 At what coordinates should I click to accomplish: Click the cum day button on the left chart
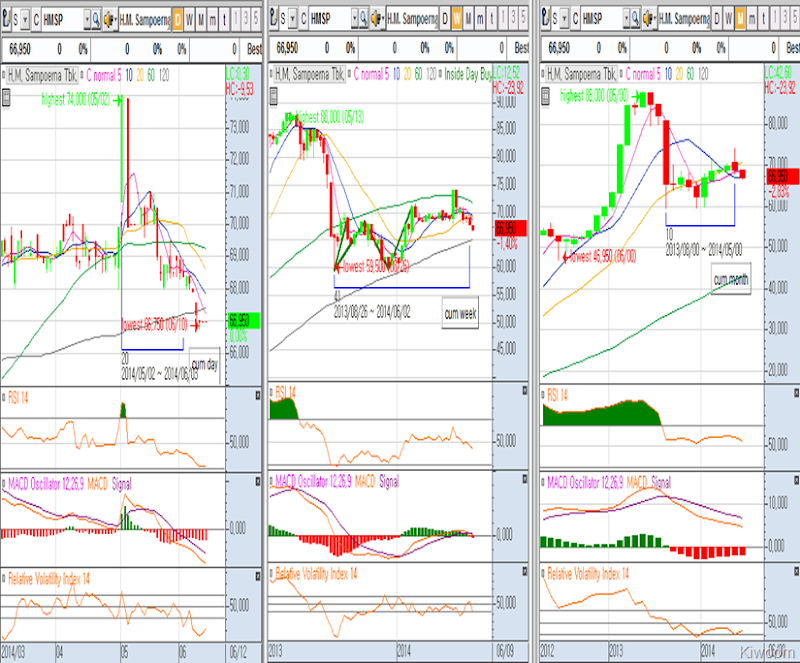(x=205, y=365)
